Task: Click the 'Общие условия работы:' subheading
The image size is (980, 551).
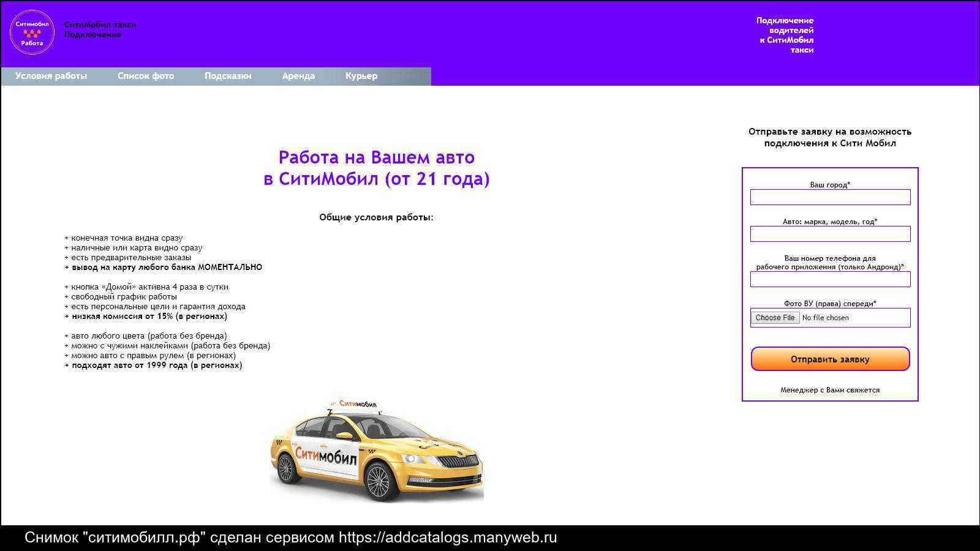Action: pyautogui.click(x=376, y=217)
